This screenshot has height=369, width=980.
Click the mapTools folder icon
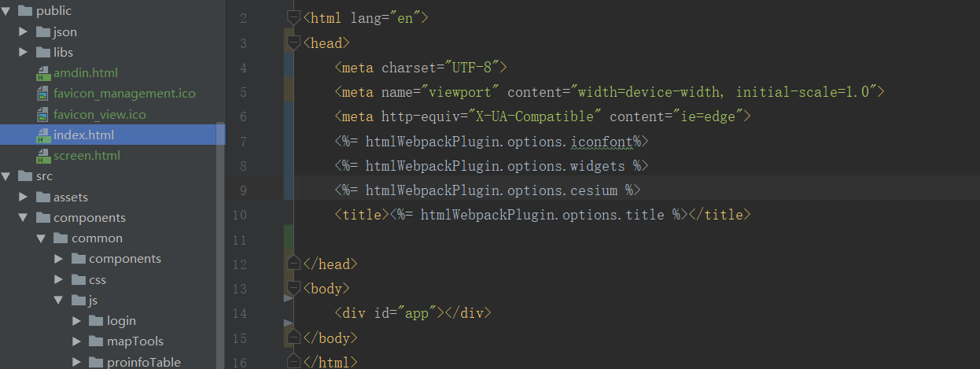pyautogui.click(x=96, y=341)
